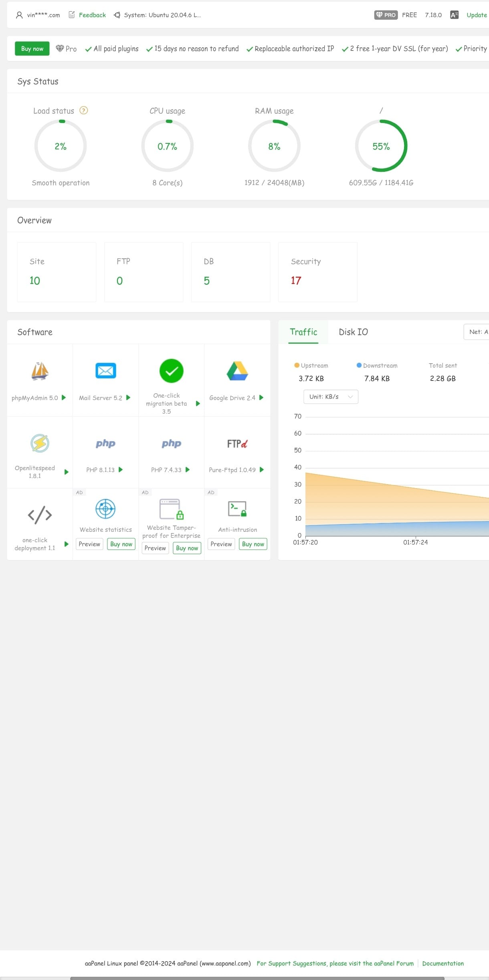Select the Pure-Ftpd icon
Screen dimensions: 489x980
pos(237,443)
